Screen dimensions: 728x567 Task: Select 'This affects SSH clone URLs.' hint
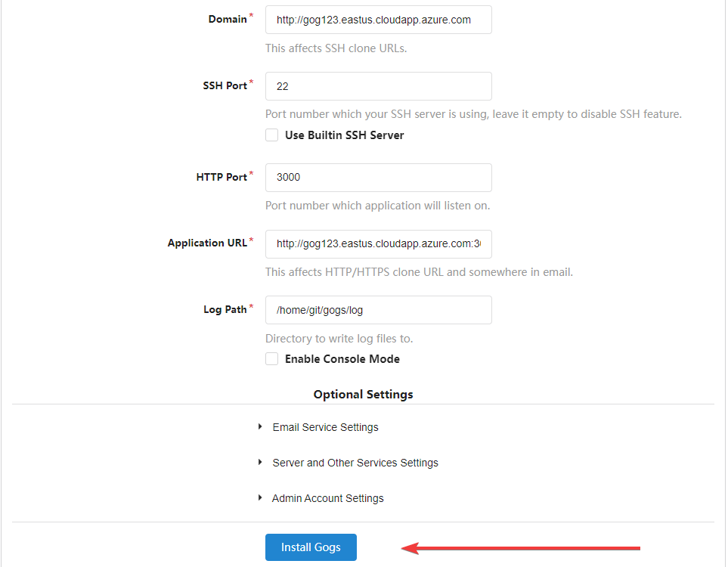(x=336, y=48)
